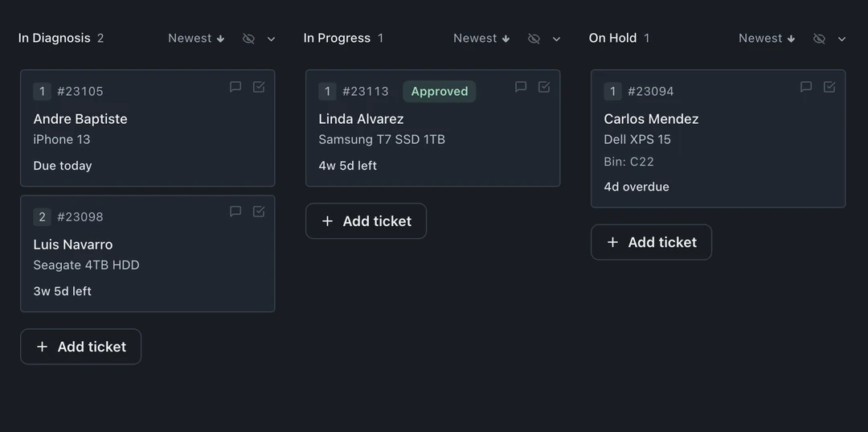Screen dimensions: 868x432
Task: Open Carlos Mendez ticket card
Action: tap(718, 138)
